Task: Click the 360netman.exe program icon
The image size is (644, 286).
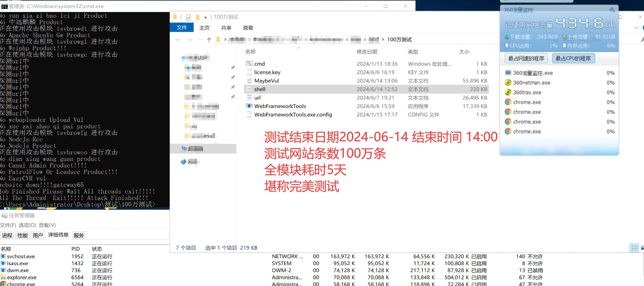Action: [x=508, y=82]
